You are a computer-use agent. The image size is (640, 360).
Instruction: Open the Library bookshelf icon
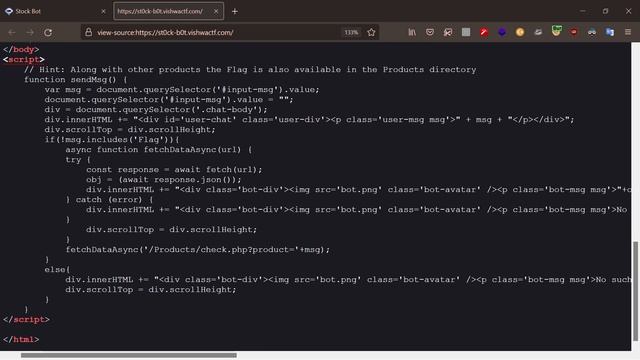(412, 32)
